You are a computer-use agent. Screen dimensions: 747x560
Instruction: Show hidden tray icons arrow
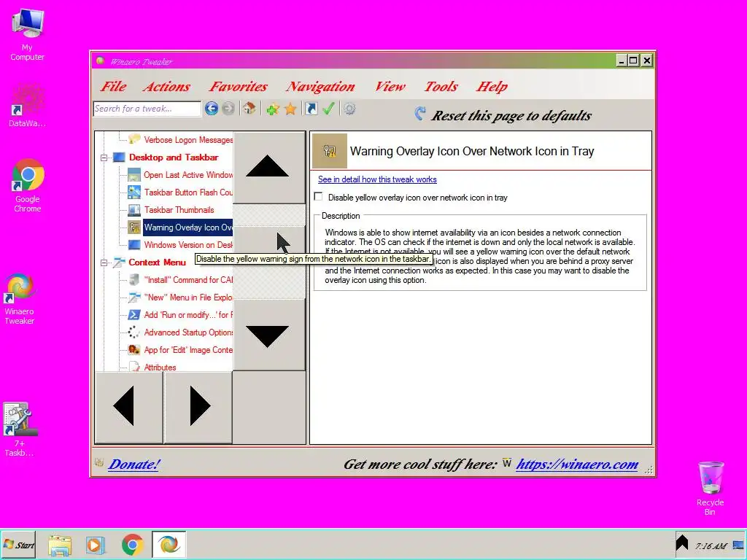point(682,542)
